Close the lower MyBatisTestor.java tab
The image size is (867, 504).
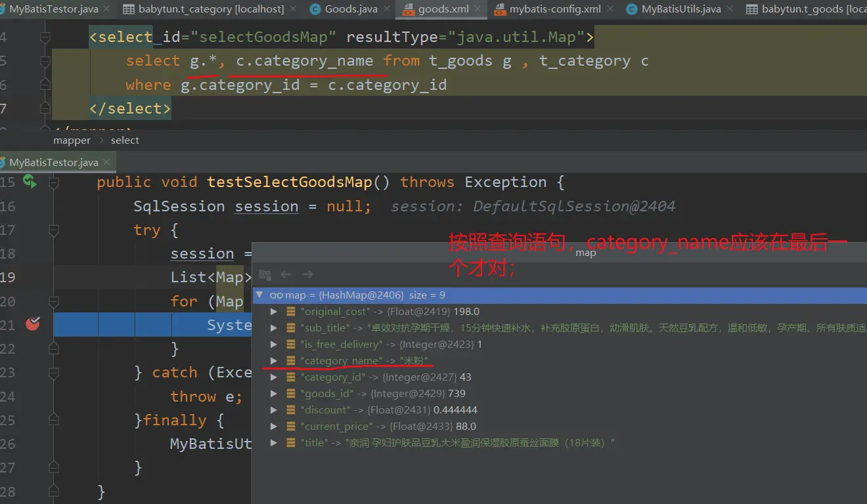point(108,162)
